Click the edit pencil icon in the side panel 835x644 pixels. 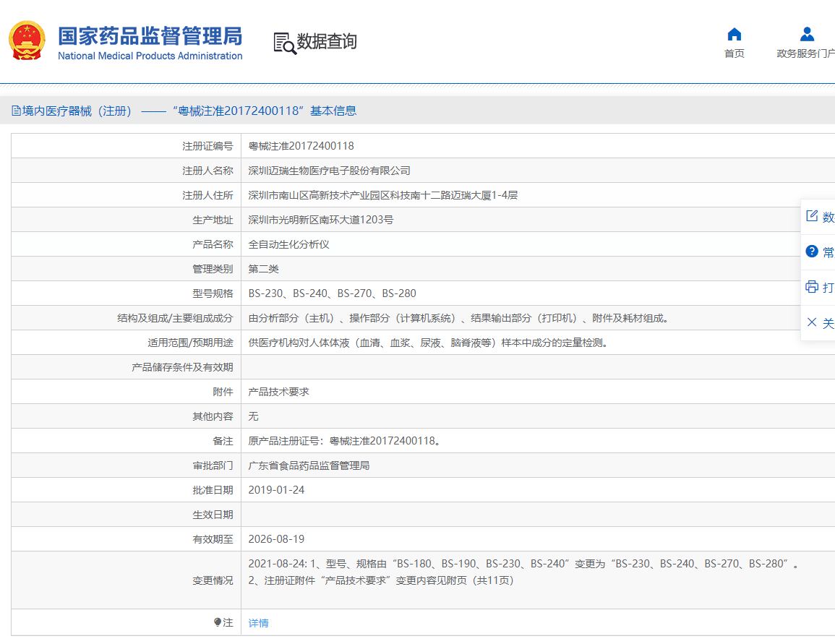[x=812, y=215]
